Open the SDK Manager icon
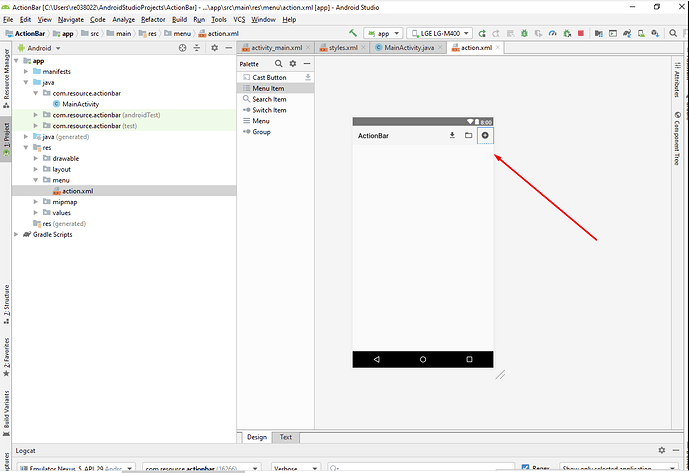 point(655,33)
